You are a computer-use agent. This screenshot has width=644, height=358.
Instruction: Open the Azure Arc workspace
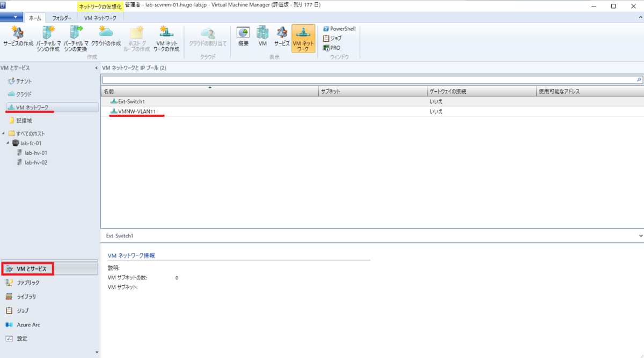click(x=50, y=325)
